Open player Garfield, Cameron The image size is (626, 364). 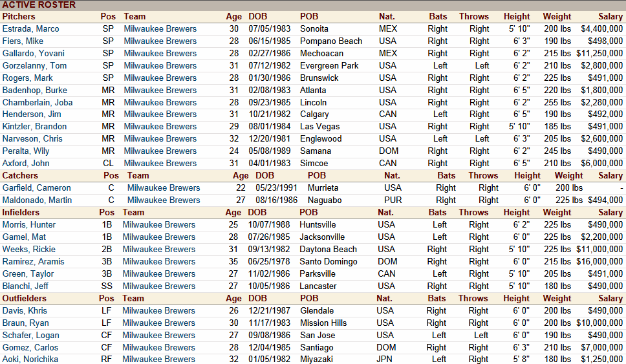pyautogui.click(x=37, y=188)
